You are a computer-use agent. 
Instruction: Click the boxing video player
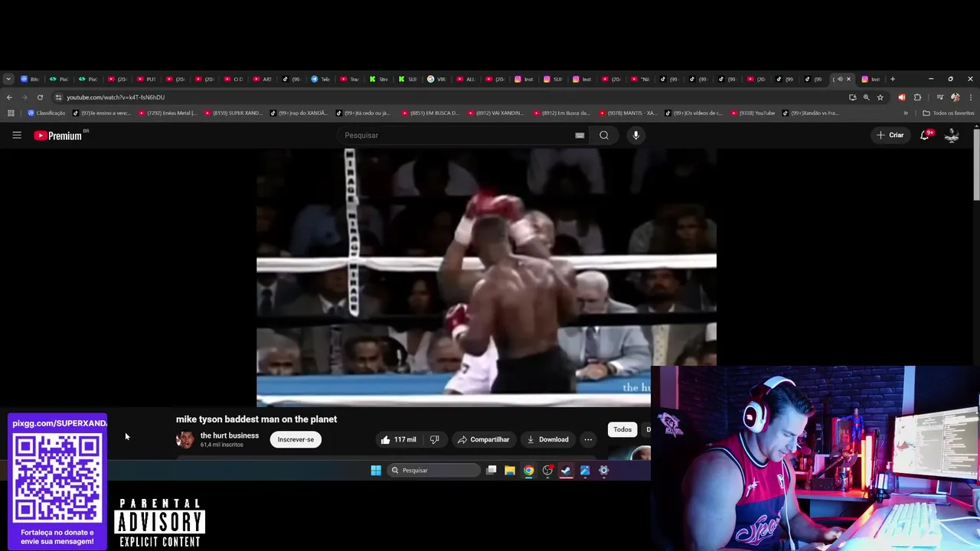click(486, 277)
